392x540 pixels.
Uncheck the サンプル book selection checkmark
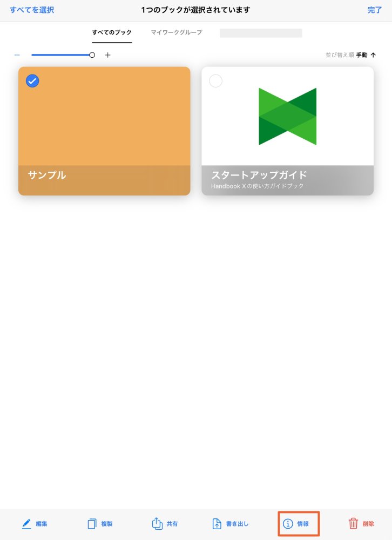coord(32,81)
